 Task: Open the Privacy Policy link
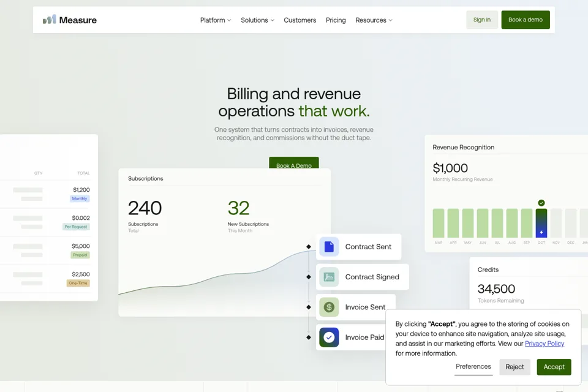point(544,344)
